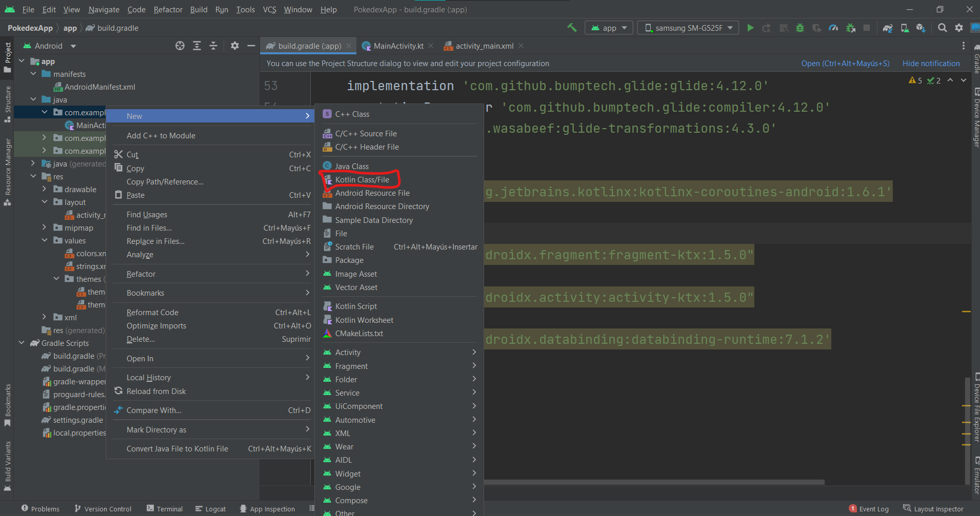Collapse all in the Project panel
The width and height of the screenshot is (980, 516).
pos(213,46)
